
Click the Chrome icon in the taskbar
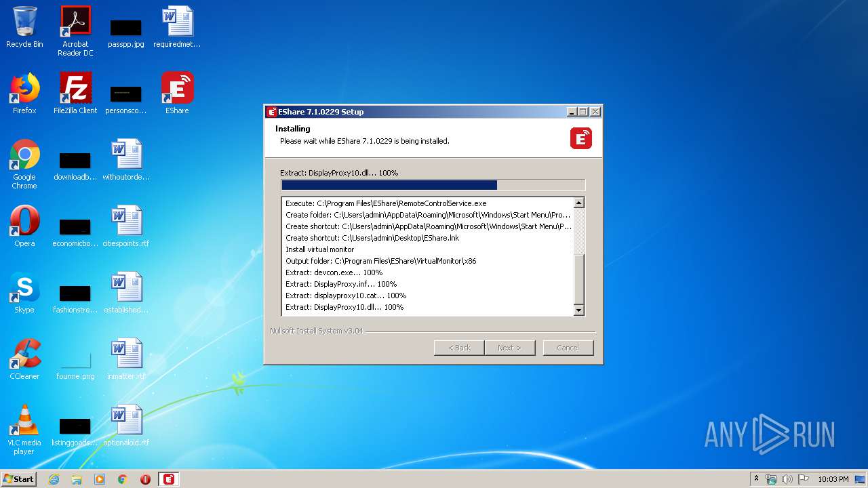[123, 479]
